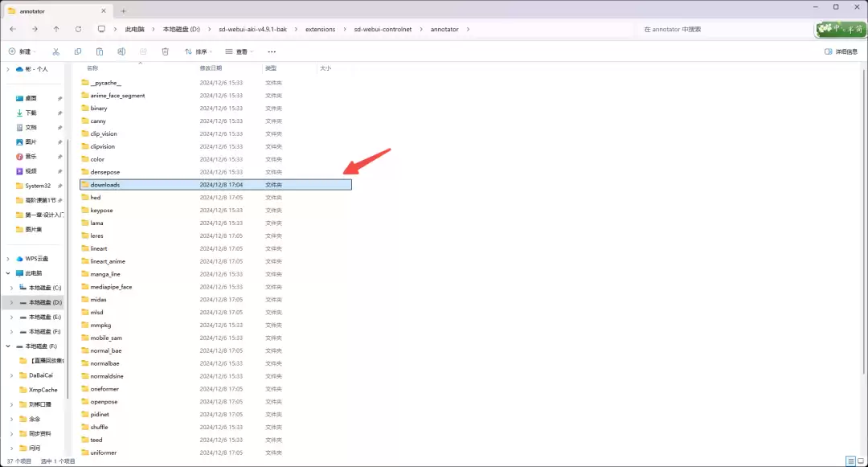
Task: Click the Cut icon in the toolbar
Action: [56, 51]
